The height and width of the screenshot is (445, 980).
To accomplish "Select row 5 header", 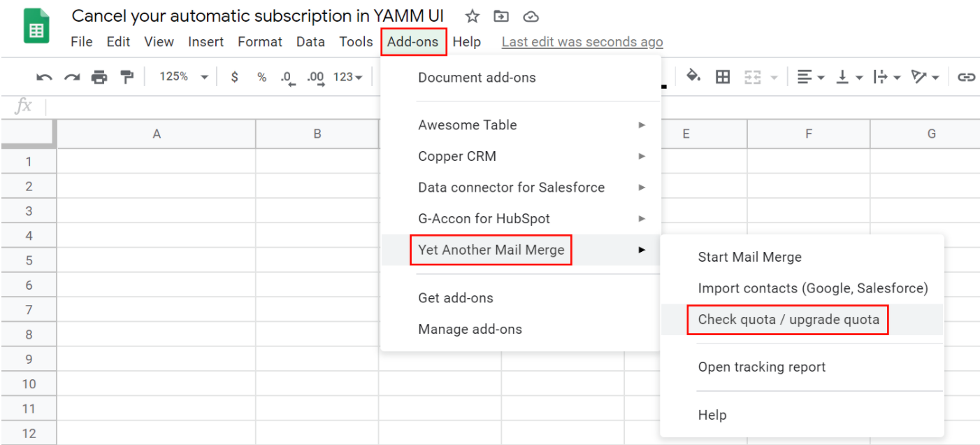I will coord(29,260).
